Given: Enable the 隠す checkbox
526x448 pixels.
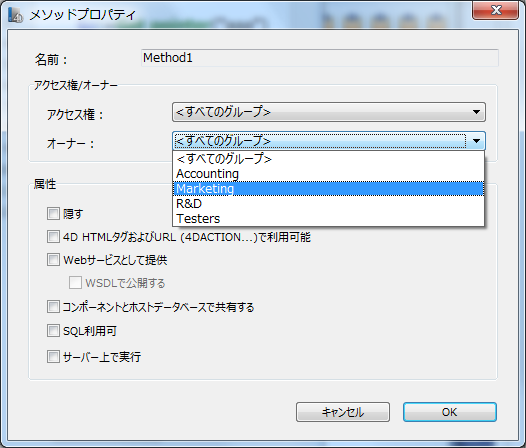Looking at the screenshot, I should click(53, 213).
